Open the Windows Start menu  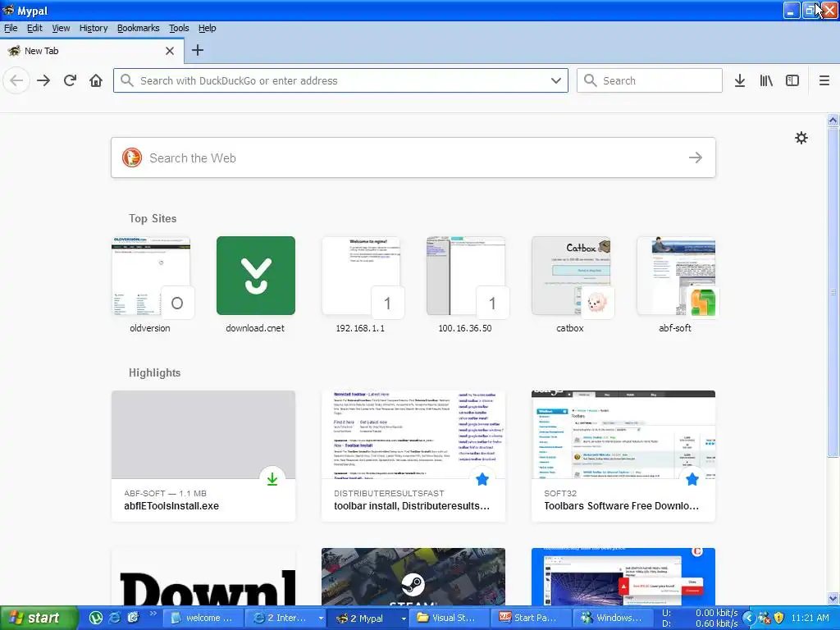pos(38,619)
